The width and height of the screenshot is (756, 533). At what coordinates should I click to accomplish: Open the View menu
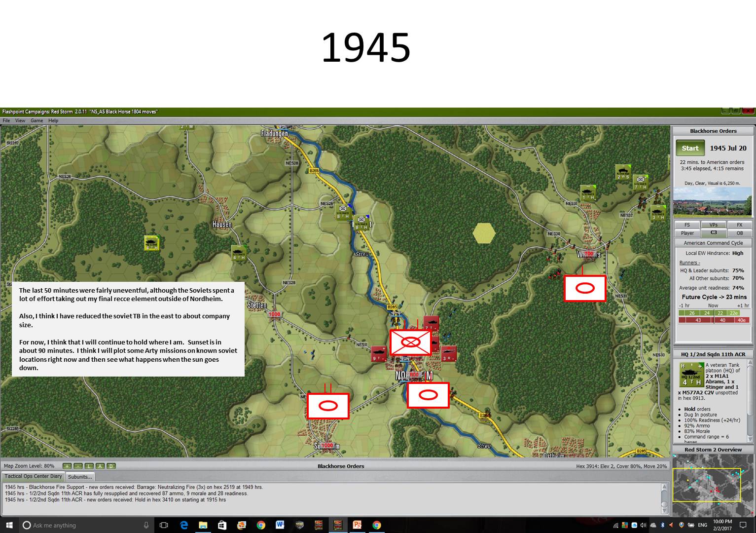20,120
